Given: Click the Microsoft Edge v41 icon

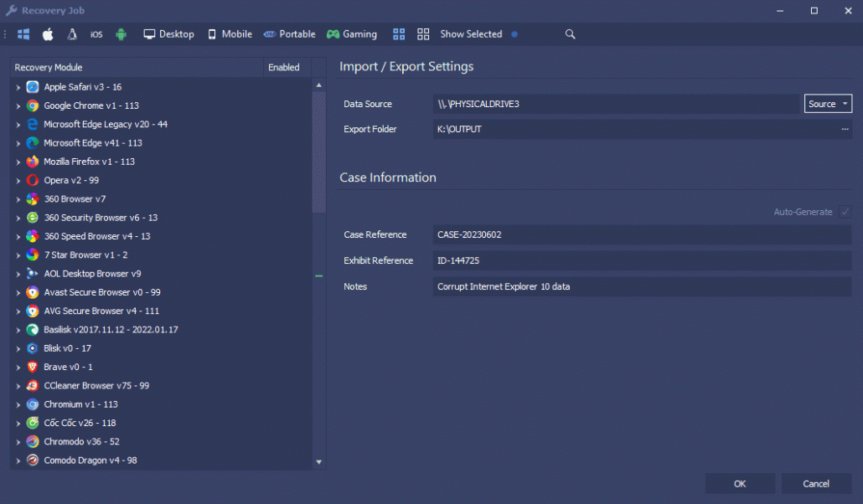Looking at the screenshot, I should 33,143.
